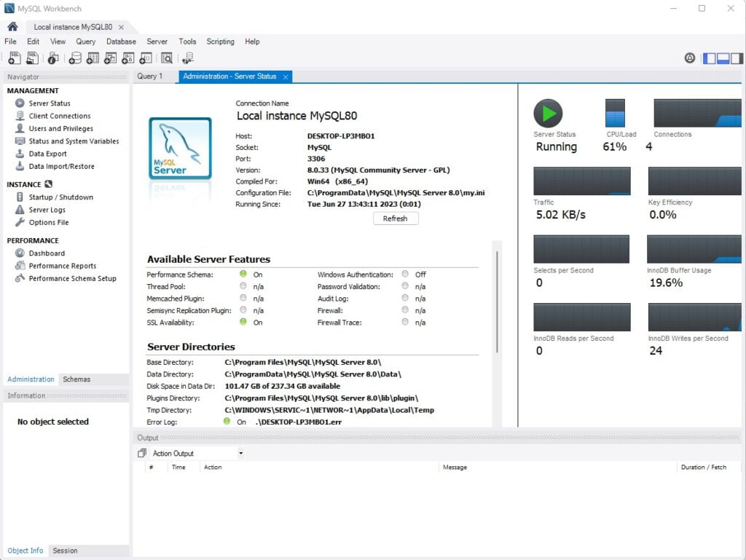Open the Edit menu
The image size is (746, 560).
(x=34, y=42)
